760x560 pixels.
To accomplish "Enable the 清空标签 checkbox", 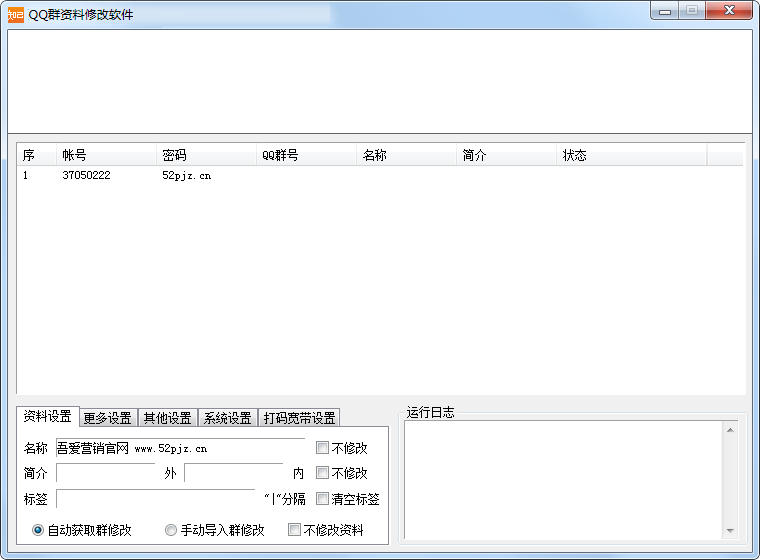I will coord(323,498).
